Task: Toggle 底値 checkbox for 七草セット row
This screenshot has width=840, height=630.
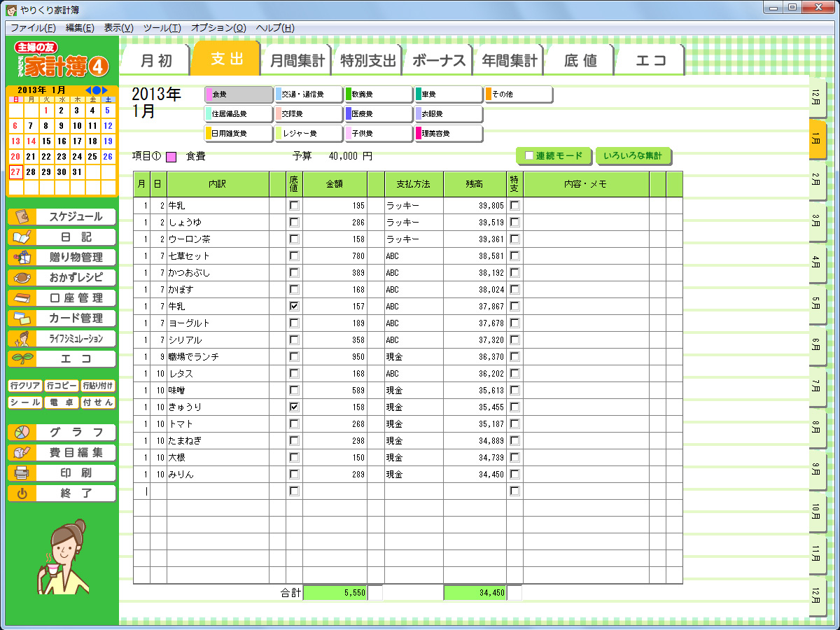Action: click(x=294, y=256)
